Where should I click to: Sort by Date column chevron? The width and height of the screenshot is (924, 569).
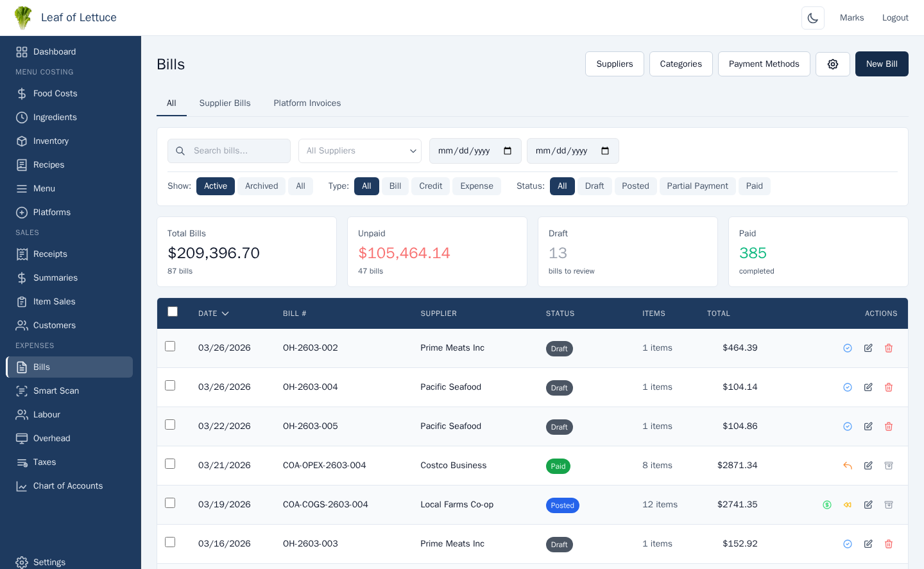click(225, 313)
